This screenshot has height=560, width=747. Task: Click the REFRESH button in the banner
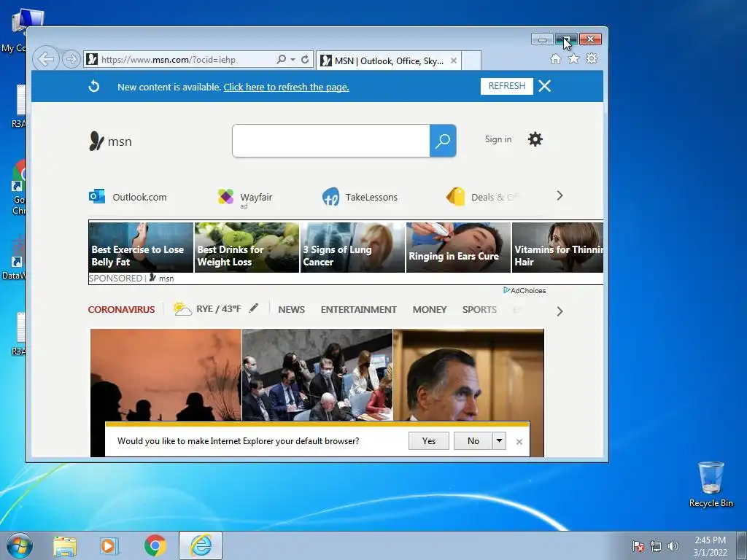pyautogui.click(x=506, y=86)
